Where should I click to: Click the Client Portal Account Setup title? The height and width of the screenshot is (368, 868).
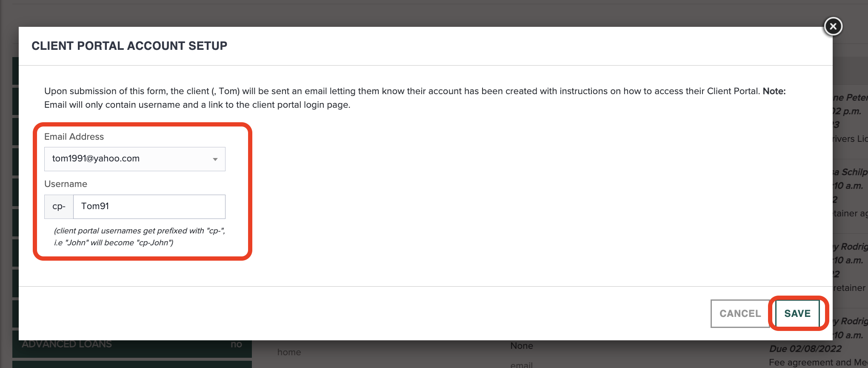(x=129, y=46)
